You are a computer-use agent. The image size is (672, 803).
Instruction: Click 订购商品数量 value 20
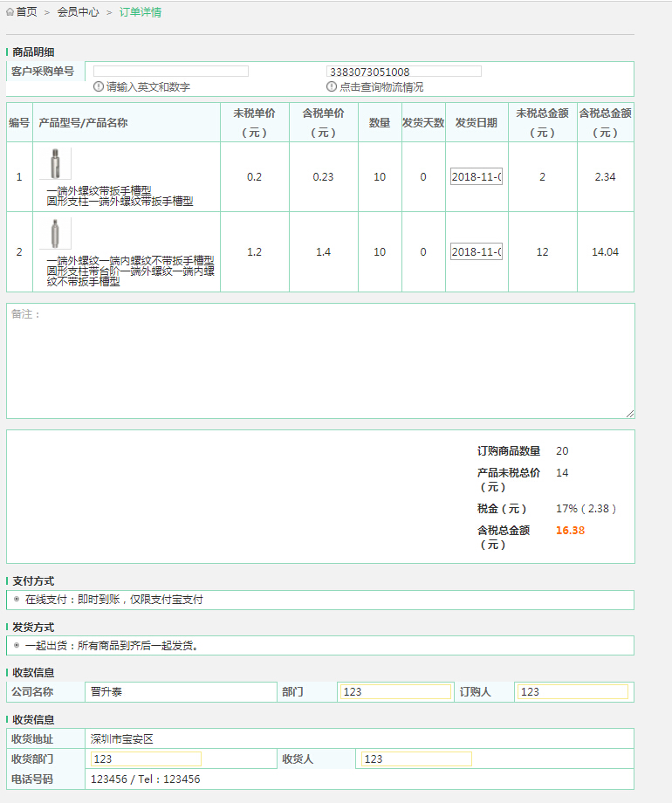click(x=562, y=451)
